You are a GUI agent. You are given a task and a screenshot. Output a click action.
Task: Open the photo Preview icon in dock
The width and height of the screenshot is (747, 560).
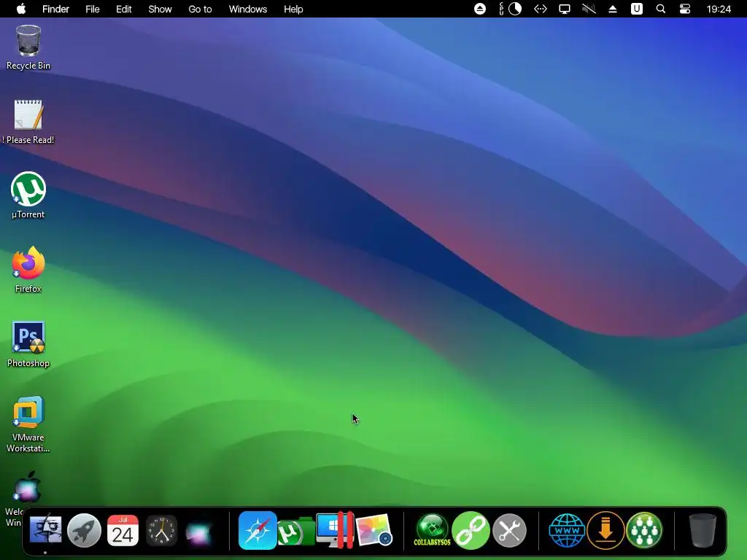(x=374, y=530)
